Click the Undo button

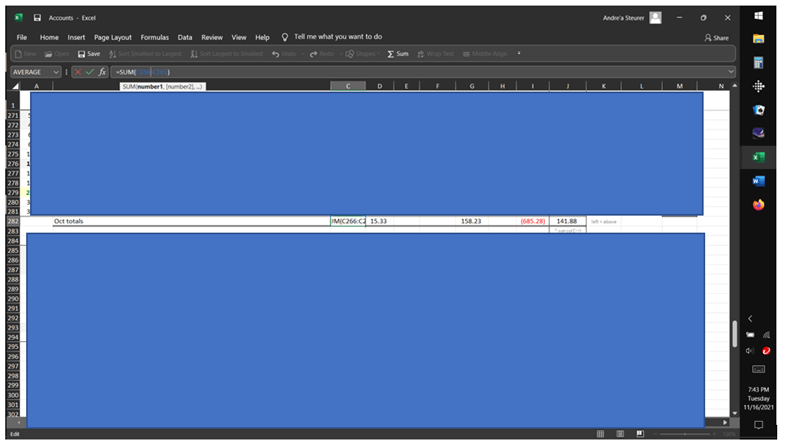click(284, 54)
